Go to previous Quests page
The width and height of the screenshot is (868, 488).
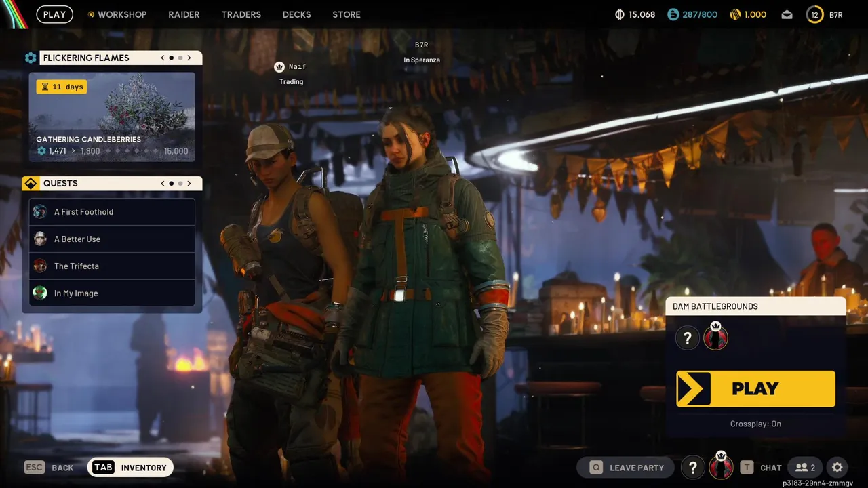(x=163, y=183)
